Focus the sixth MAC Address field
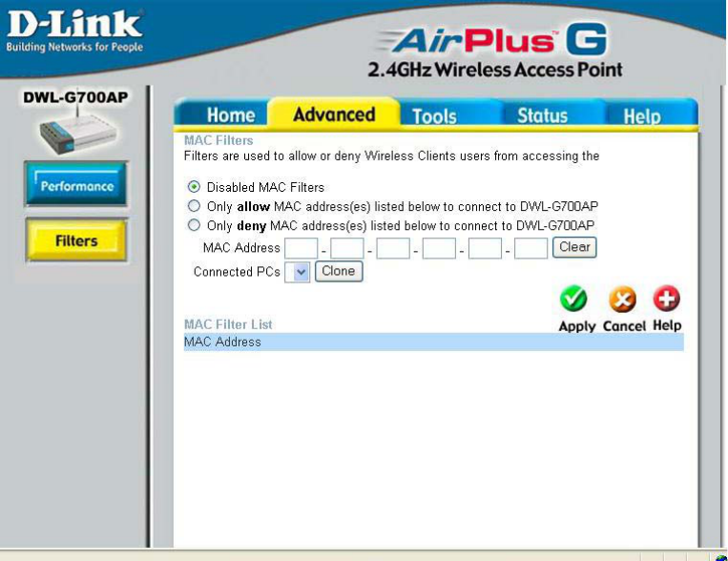The height and width of the screenshot is (561, 728). tap(530, 248)
